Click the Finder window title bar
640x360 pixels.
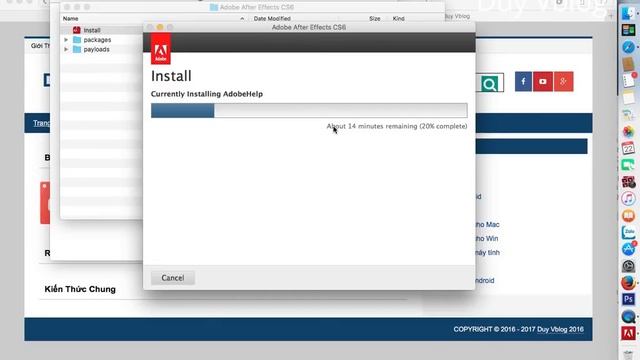[x=252, y=7]
